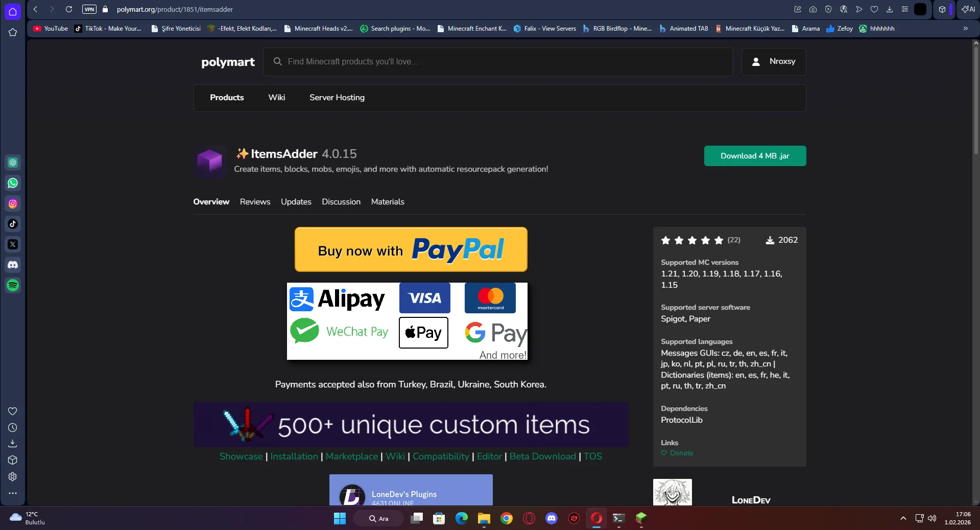Open taskbar Minecraft grass block icon
Screen dimensions: 980x530
641,519
